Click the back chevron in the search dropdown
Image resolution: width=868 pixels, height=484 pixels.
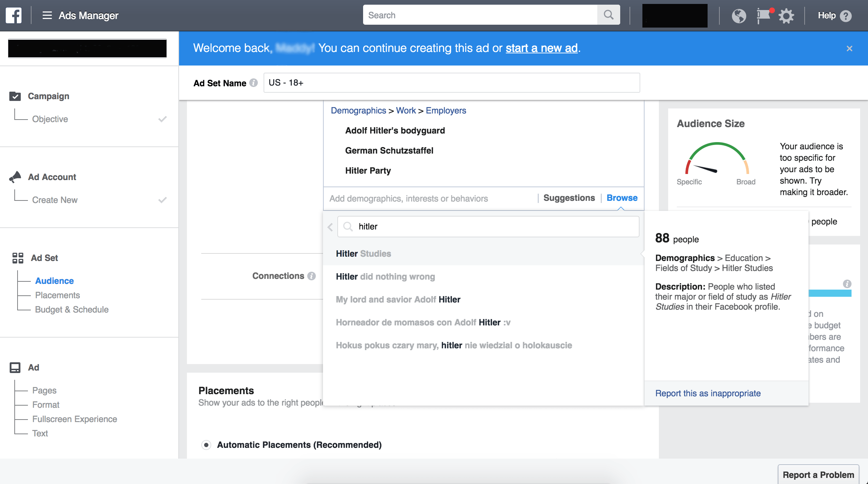point(330,227)
